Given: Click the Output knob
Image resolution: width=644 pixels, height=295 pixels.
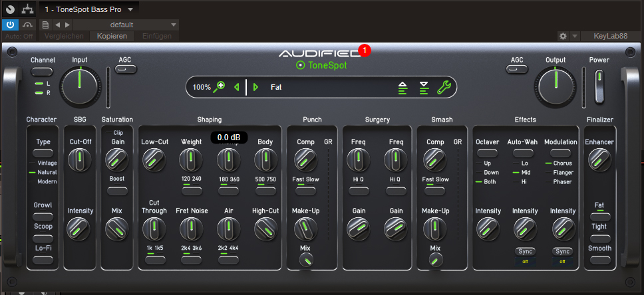Looking at the screenshot, I should 556,86.
